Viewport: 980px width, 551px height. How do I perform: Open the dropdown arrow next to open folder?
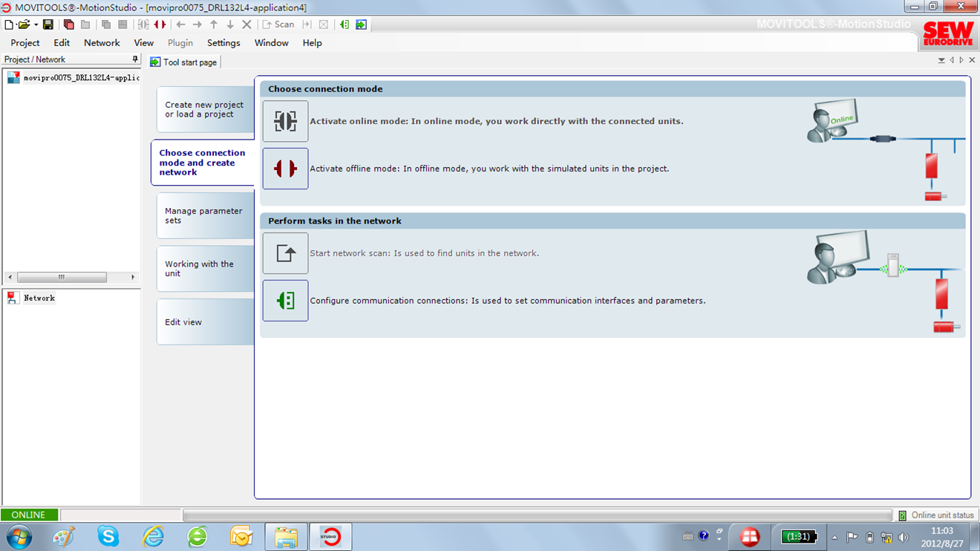click(36, 25)
